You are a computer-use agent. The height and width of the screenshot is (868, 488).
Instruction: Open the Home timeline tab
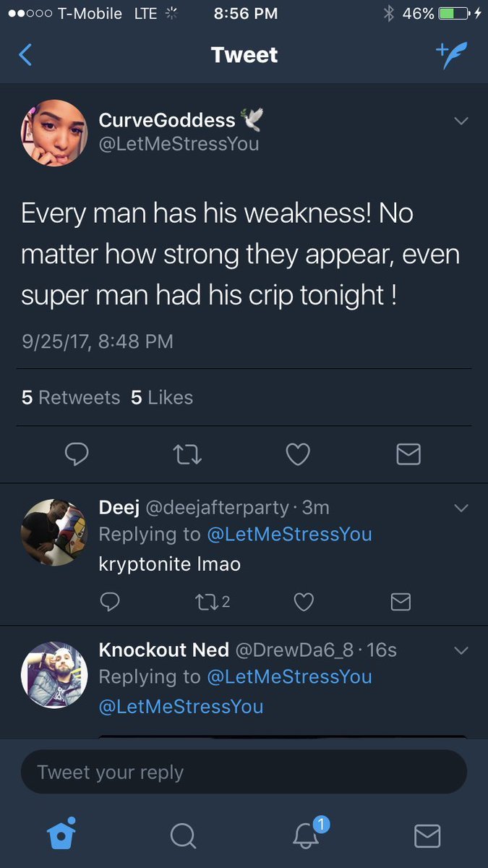(61, 835)
